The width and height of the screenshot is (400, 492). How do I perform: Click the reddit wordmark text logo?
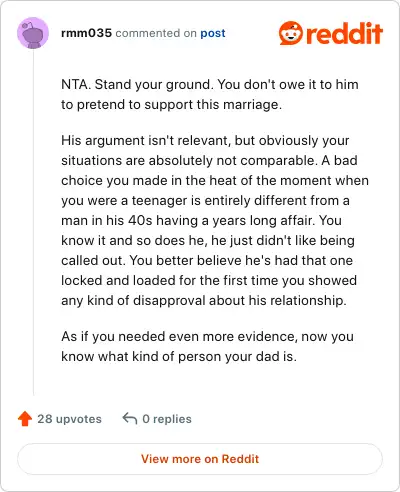[x=344, y=33]
